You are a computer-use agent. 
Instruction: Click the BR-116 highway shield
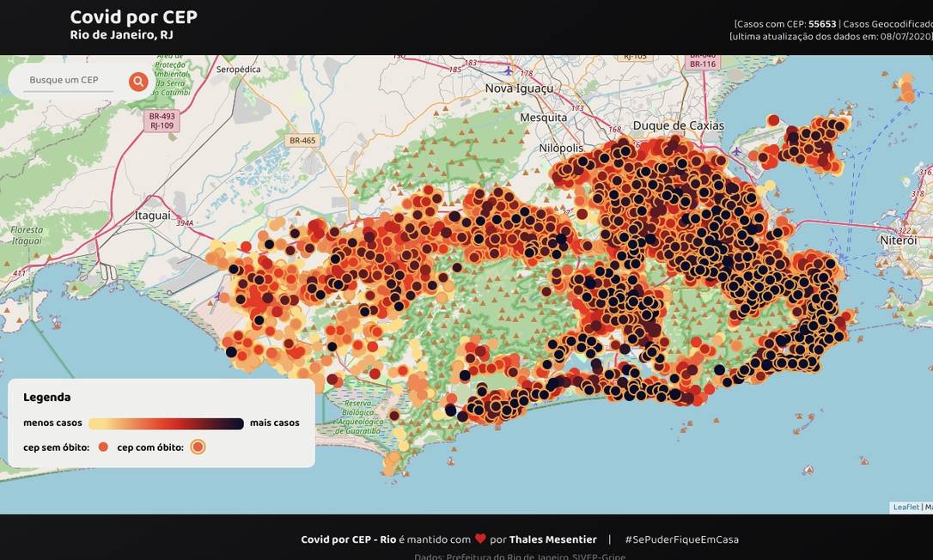[703, 63]
